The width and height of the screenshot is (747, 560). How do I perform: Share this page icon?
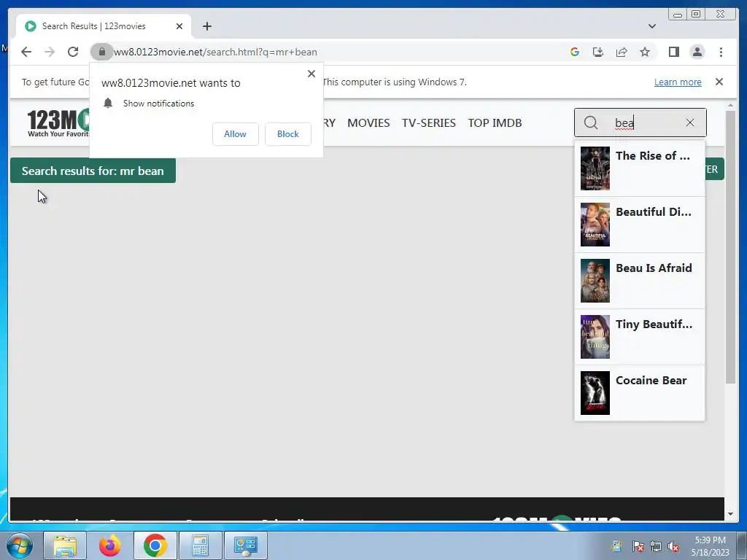click(622, 52)
